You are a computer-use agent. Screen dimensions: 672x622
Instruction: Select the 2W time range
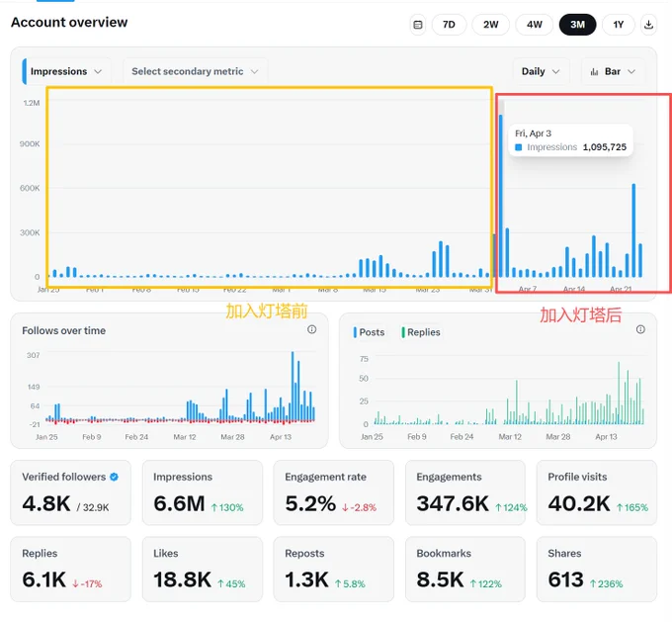(x=491, y=25)
